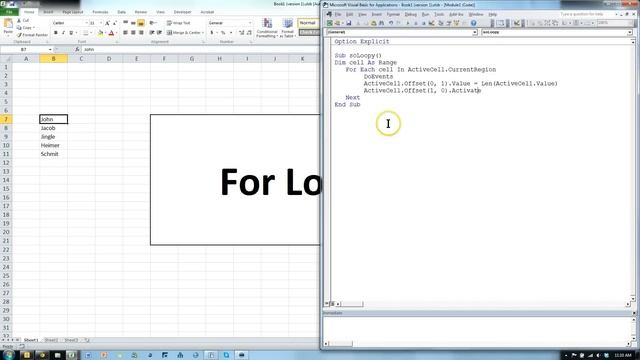Select cell containing Schmit
The image size is (640, 360).
coord(53,154)
